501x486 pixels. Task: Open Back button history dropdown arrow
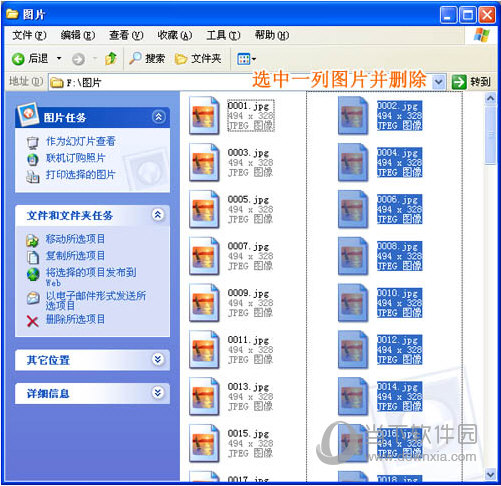pos(59,59)
